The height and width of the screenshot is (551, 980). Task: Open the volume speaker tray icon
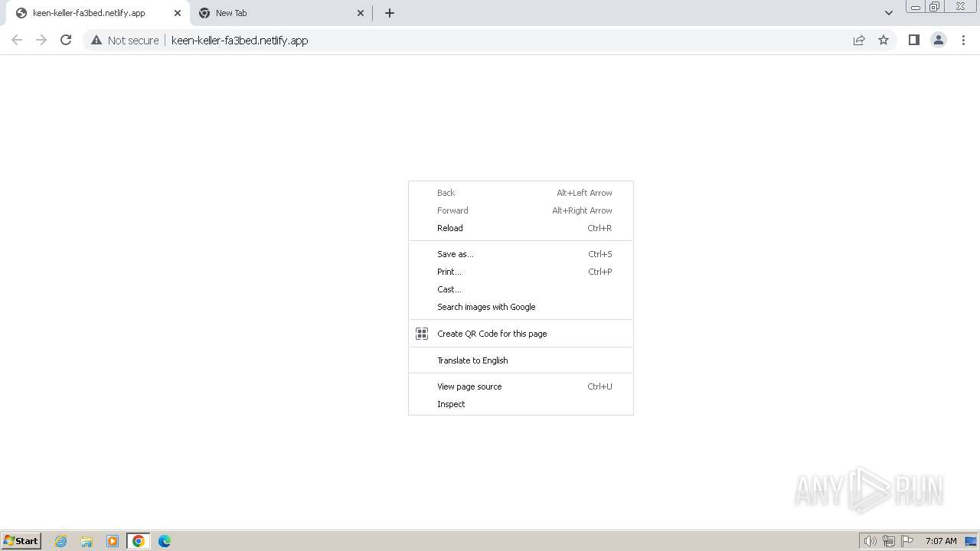[870, 541]
